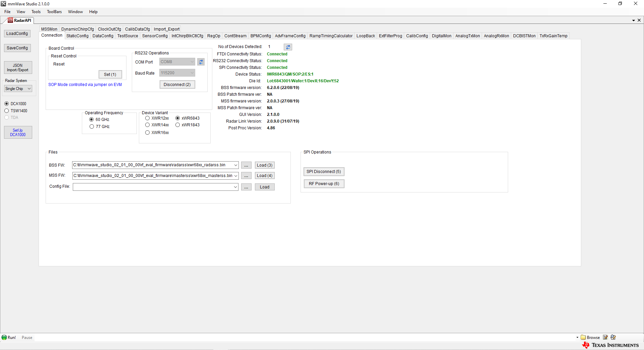
Task: Refresh the number of detected devices
Action: tap(288, 47)
